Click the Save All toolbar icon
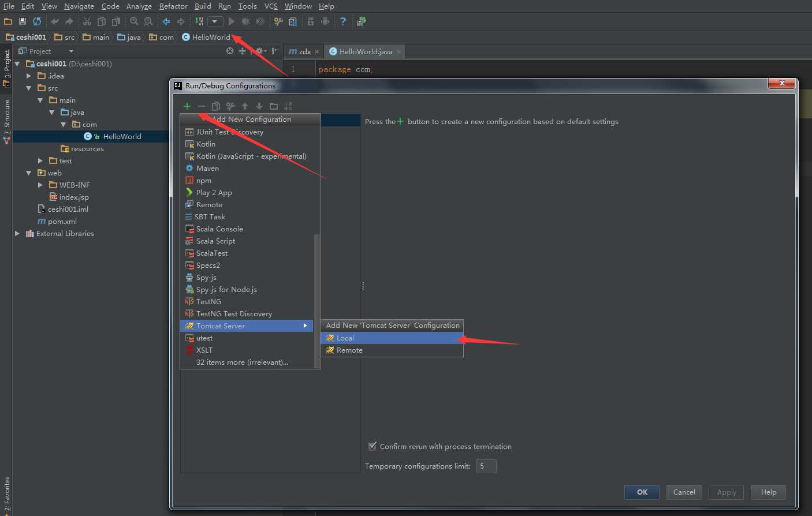Viewport: 812px width, 516px height. pos(23,21)
